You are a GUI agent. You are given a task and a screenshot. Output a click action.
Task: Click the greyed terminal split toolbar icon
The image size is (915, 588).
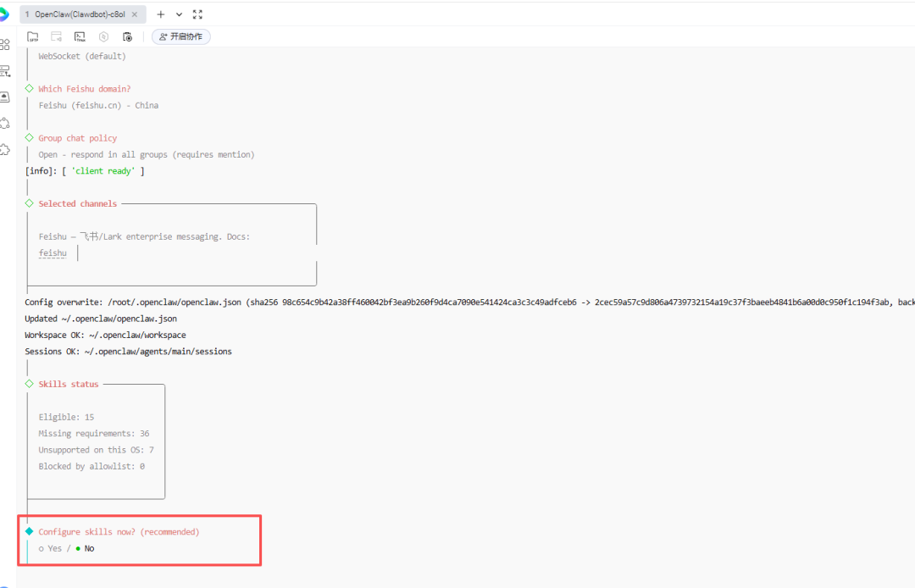point(57,36)
